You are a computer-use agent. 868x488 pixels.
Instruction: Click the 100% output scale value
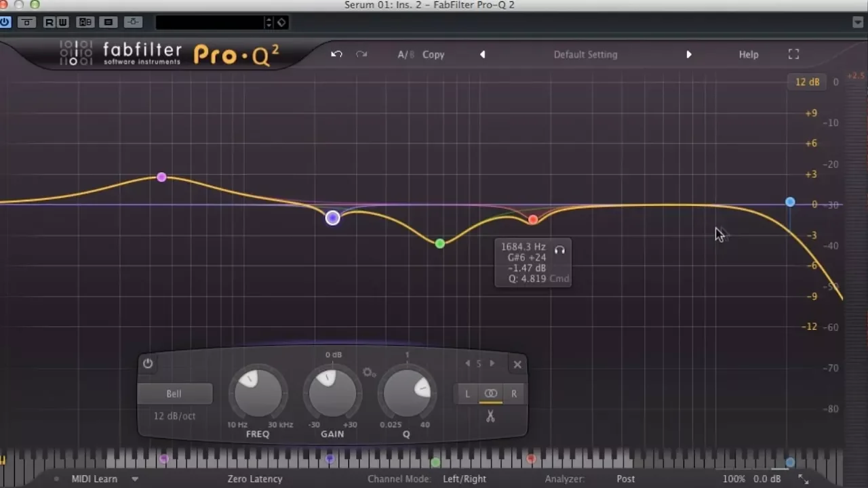[x=734, y=479]
